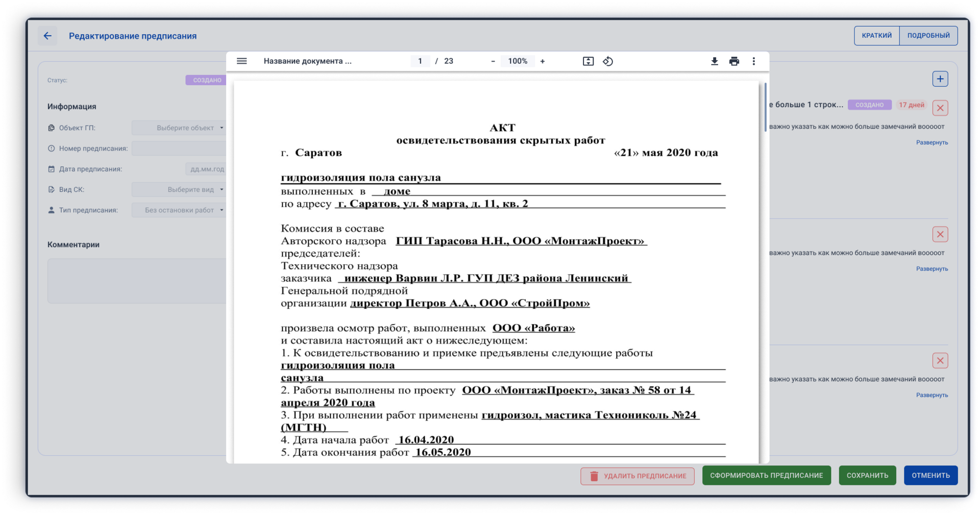Screen dimensions: 980x515
Task: Click the Комментарии text area
Action: point(137,281)
